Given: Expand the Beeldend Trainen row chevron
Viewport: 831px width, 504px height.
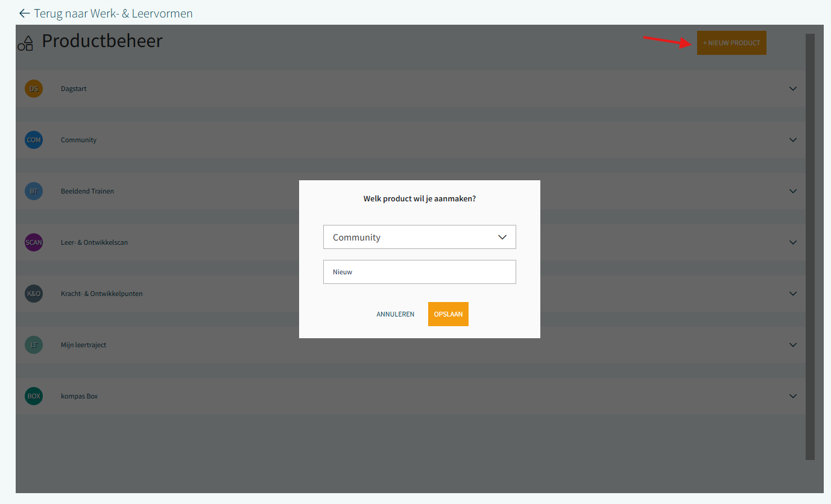Looking at the screenshot, I should [793, 191].
